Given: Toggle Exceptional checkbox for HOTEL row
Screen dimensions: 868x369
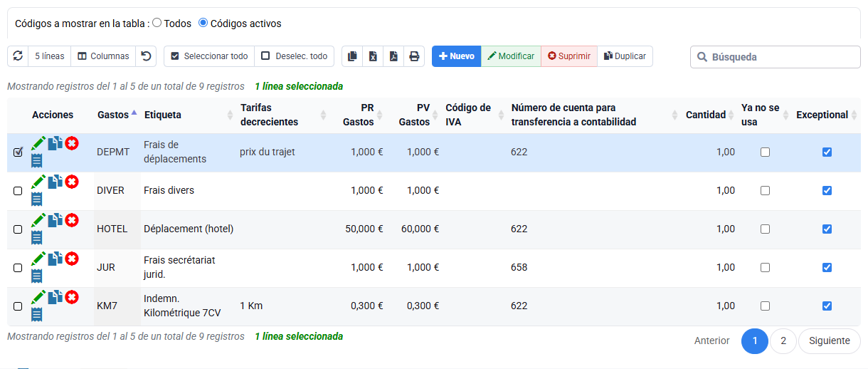Looking at the screenshot, I should [827, 229].
